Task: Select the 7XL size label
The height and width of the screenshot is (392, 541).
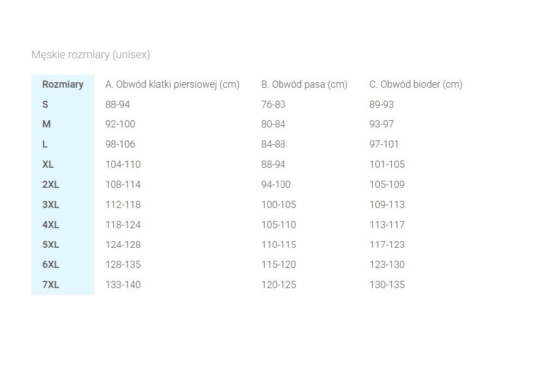Action: point(51,284)
